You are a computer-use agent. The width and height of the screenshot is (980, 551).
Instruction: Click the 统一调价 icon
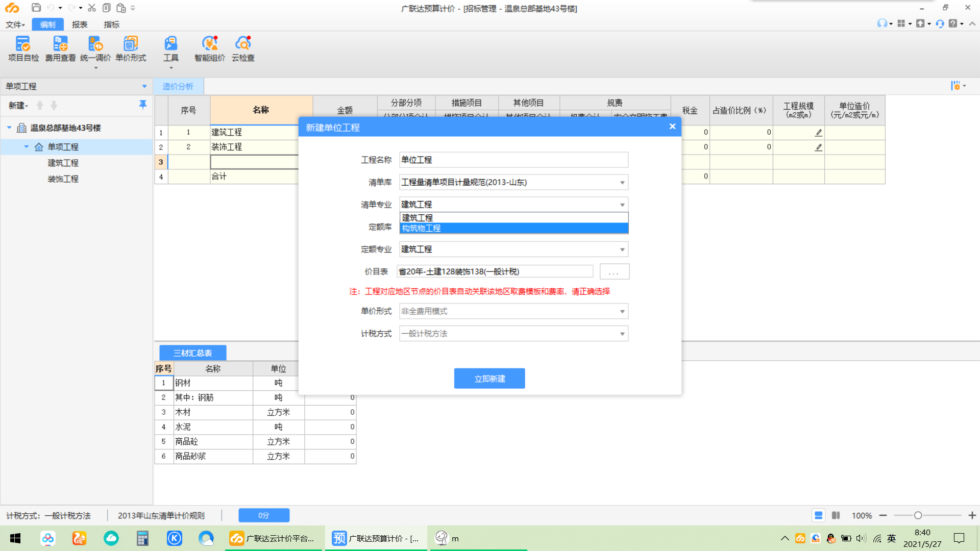click(95, 48)
